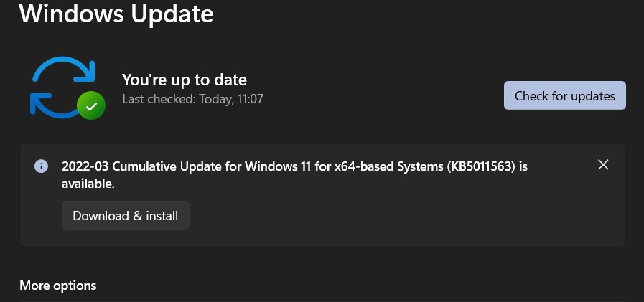Click the info icon on update notice
644x302 pixels.
pyautogui.click(x=42, y=166)
